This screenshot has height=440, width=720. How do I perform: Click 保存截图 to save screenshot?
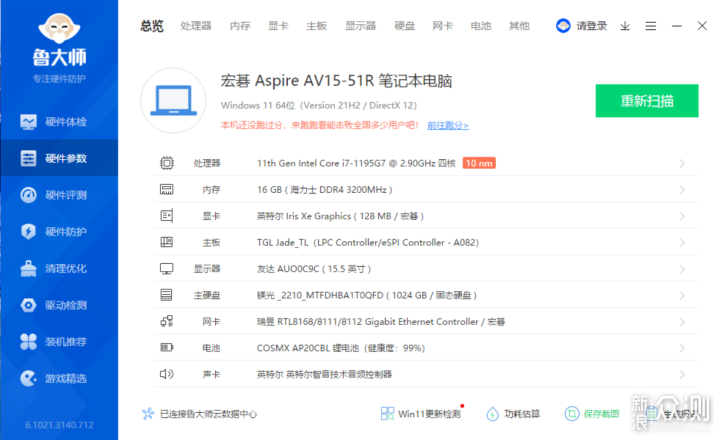coord(592,414)
